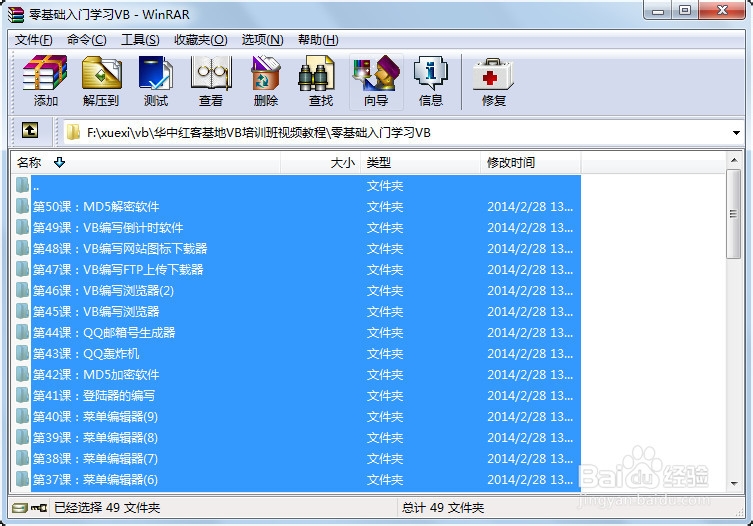The height and width of the screenshot is (526, 753).
Task: Click folder icon of 第48课：VB编写网站图标下载器
Action: (22, 248)
